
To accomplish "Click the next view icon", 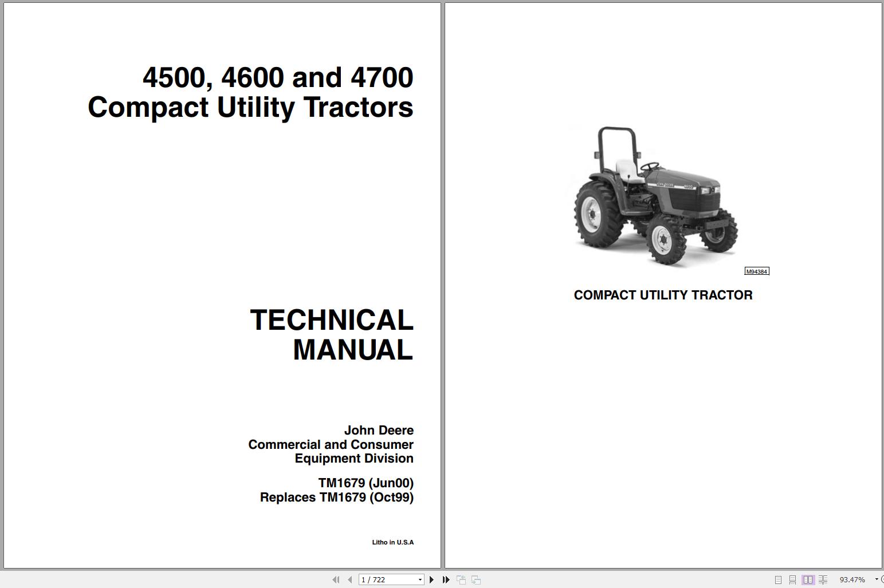I will pyautogui.click(x=476, y=580).
